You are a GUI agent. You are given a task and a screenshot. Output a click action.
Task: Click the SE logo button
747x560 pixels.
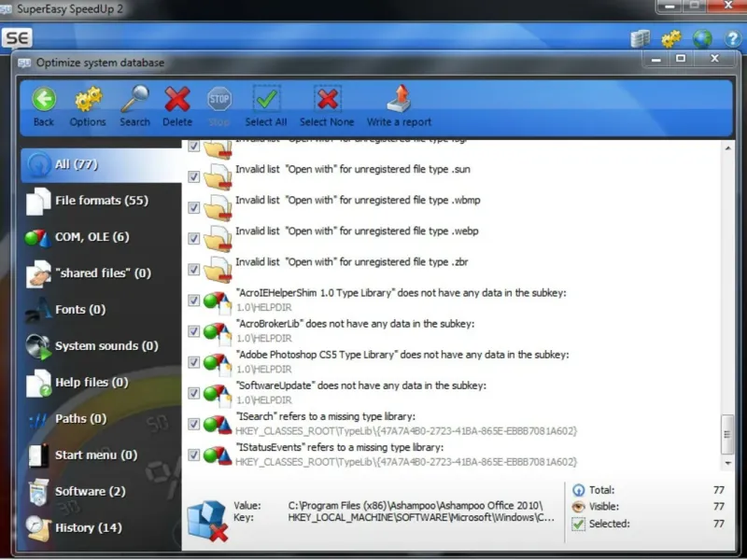[x=17, y=37]
